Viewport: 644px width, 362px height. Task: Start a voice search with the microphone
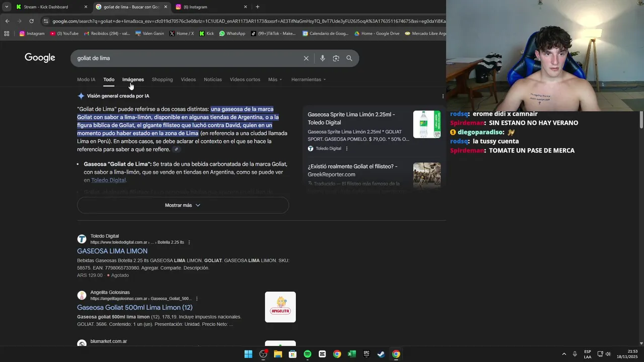click(x=323, y=58)
